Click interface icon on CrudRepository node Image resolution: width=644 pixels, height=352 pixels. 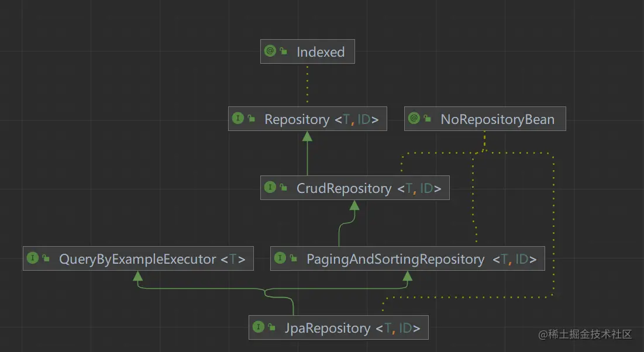click(270, 187)
